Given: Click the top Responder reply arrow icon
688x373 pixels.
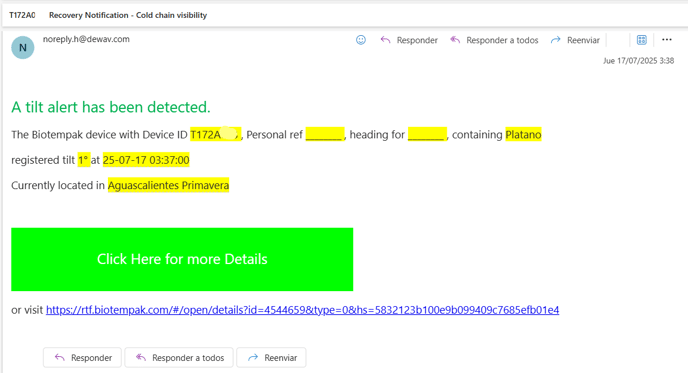Looking at the screenshot, I should click(385, 40).
